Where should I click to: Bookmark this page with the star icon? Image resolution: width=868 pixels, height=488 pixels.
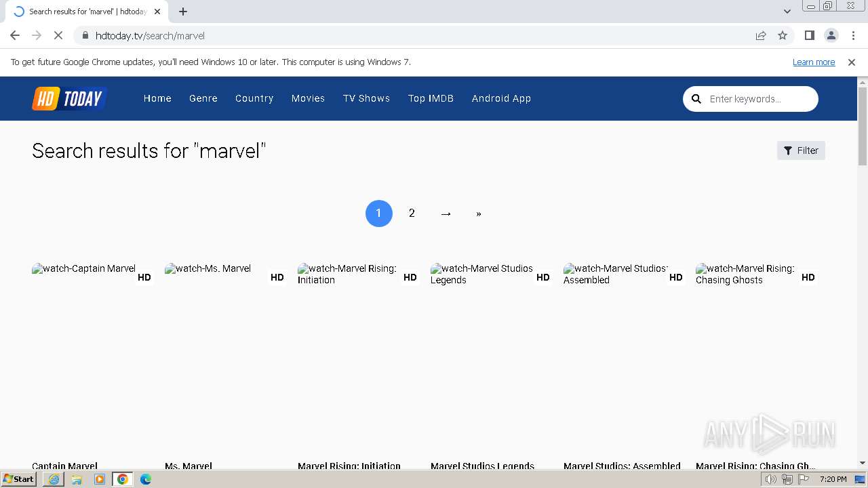(783, 35)
